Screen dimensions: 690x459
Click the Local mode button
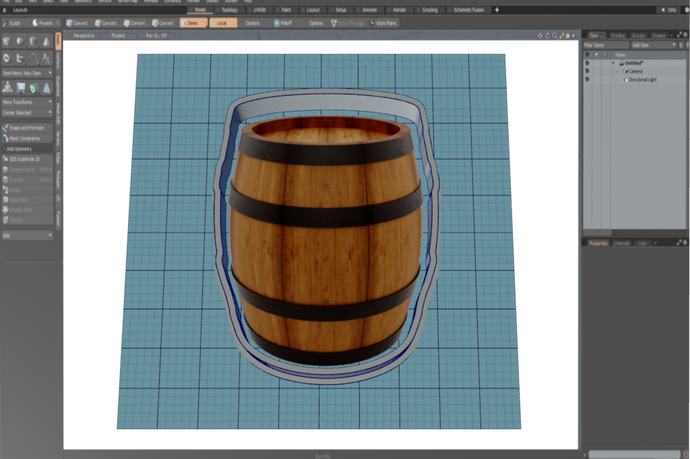point(222,22)
